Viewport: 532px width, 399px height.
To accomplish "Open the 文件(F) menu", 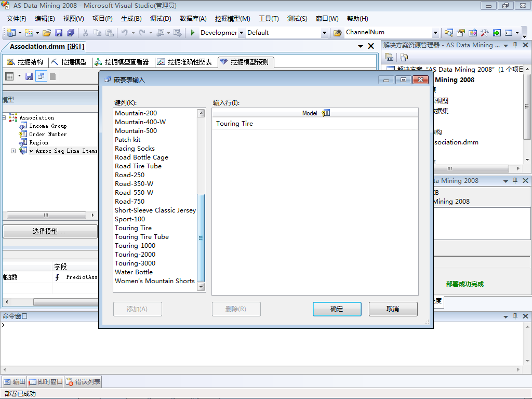I will point(16,19).
